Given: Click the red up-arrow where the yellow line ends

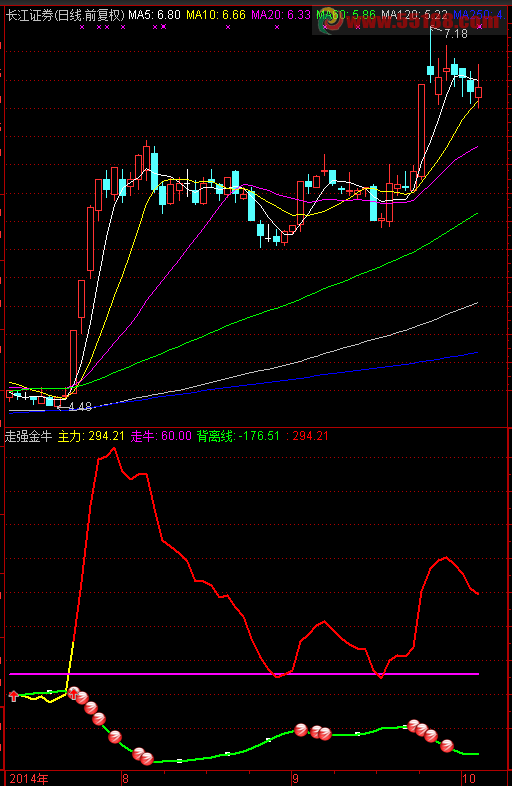Looking at the screenshot, I should [x=74, y=694].
